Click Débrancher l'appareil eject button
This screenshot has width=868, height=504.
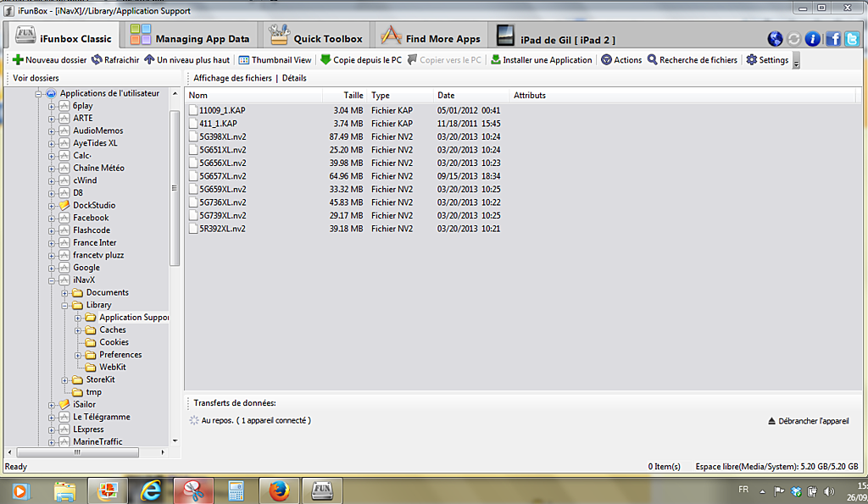coord(808,421)
